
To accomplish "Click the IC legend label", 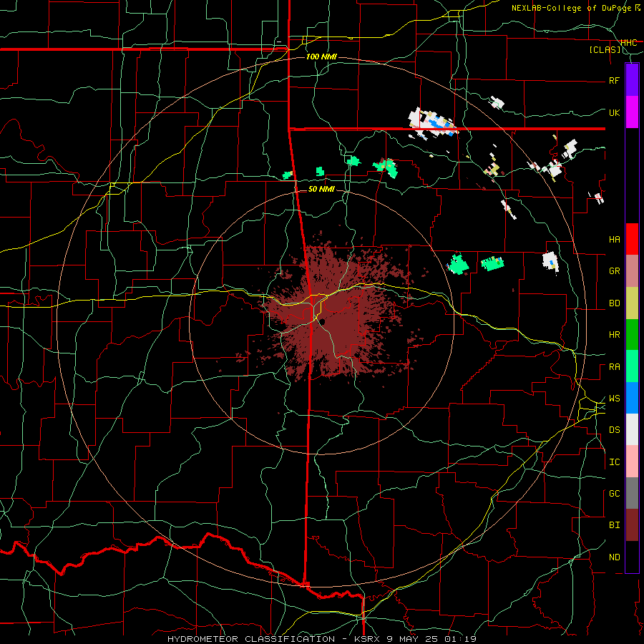I will [615, 462].
